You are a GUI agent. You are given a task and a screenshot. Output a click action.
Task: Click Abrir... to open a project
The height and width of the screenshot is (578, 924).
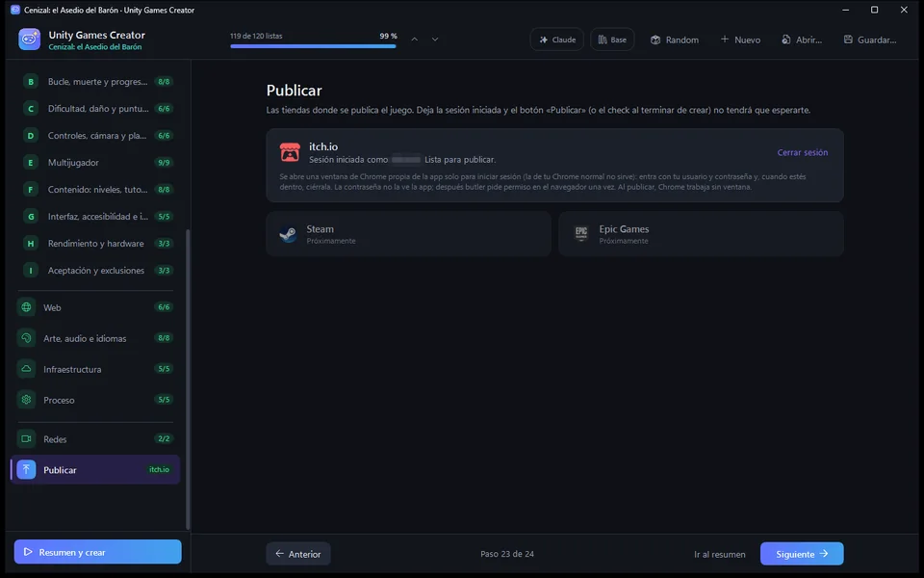coord(802,39)
